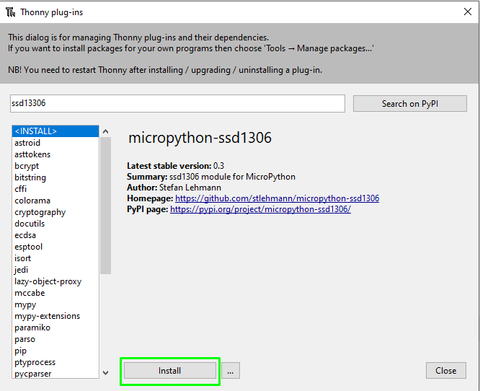Select mypy-extensions in the package list
The width and height of the screenshot is (480, 391).
click(x=55, y=316)
